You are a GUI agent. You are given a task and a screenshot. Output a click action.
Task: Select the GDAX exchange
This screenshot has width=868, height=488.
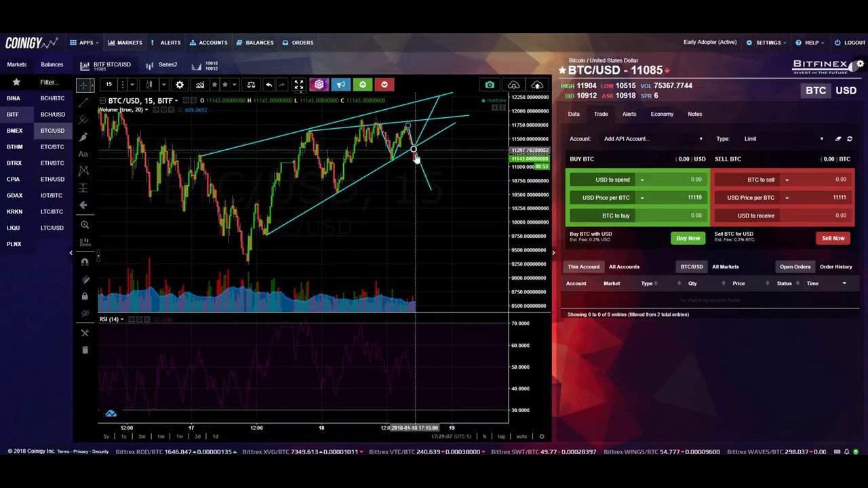point(14,195)
